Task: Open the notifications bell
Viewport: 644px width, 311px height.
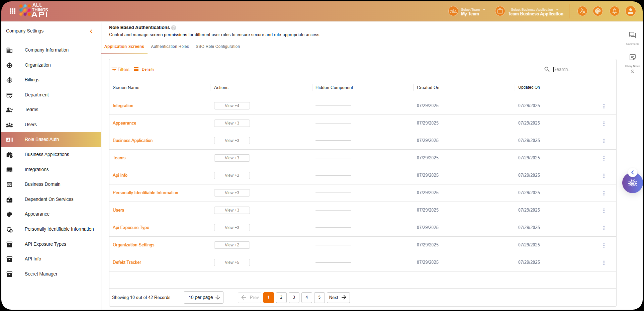Action: point(614,11)
